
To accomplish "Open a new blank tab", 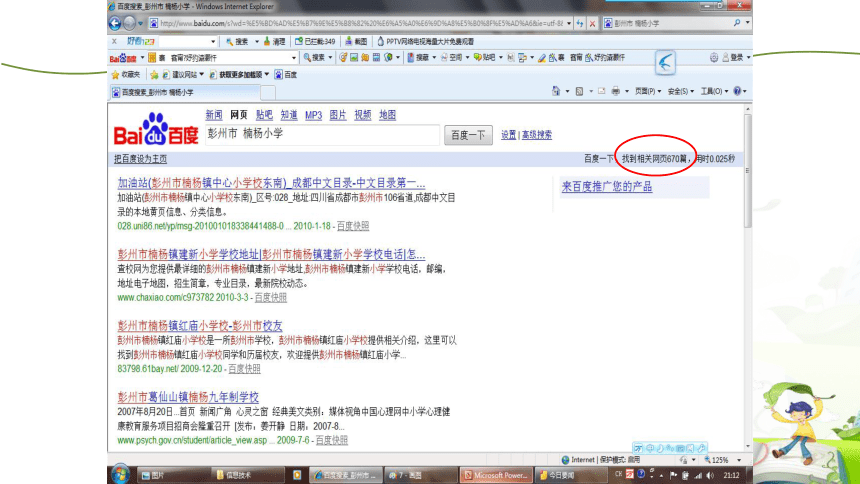I will coord(268,92).
